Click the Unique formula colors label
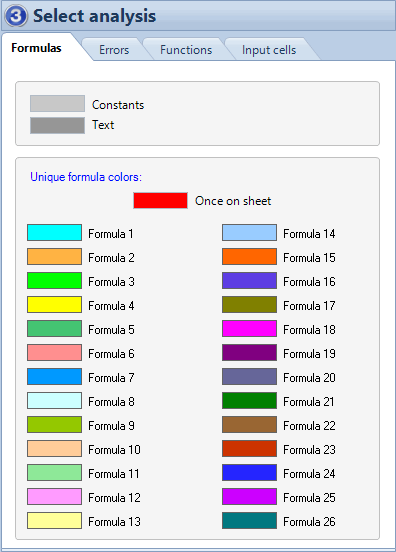The width and height of the screenshot is (396, 552). (86, 177)
